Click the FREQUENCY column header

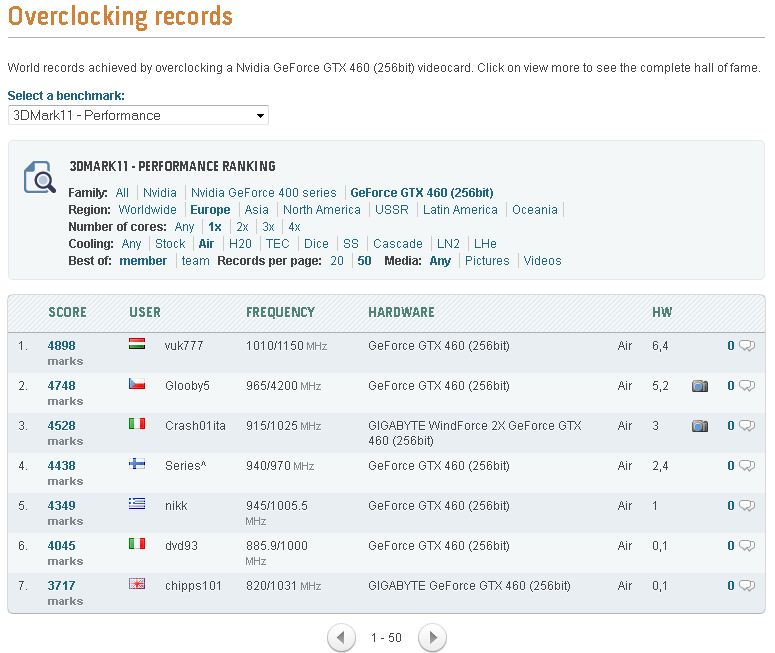pyautogui.click(x=280, y=312)
